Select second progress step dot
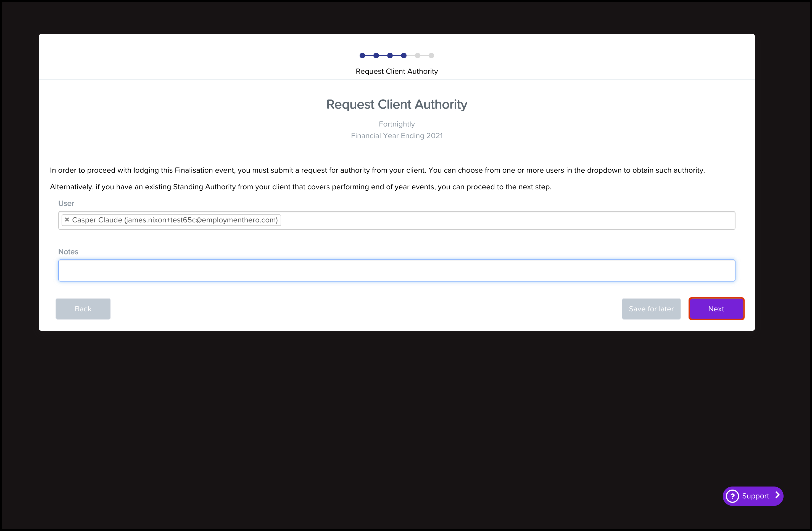Image resolution: width=812 pixels, height=531 pixels. (376, 56)
